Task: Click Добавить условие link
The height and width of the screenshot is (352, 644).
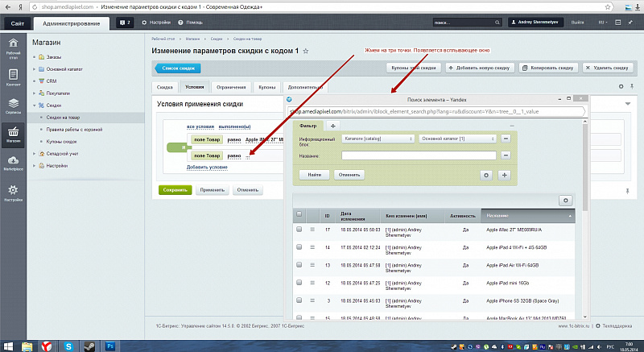Action: coord(207,168)
